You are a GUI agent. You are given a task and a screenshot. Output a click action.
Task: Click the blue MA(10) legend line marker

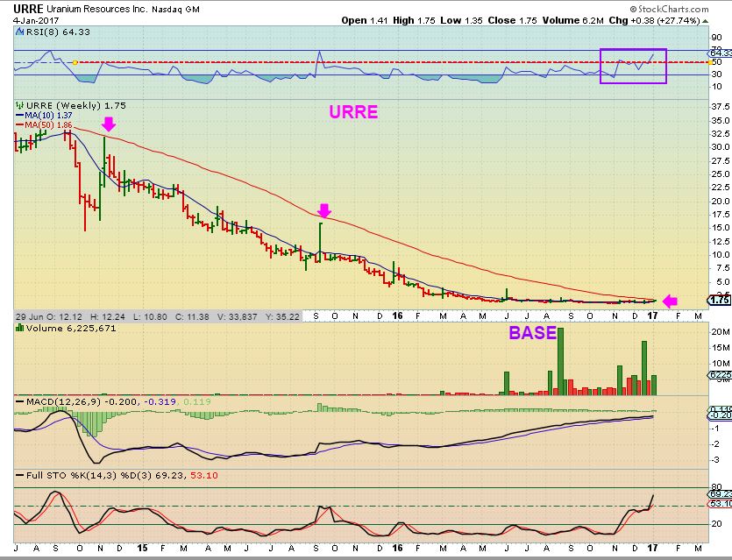[x=19, y=116]
